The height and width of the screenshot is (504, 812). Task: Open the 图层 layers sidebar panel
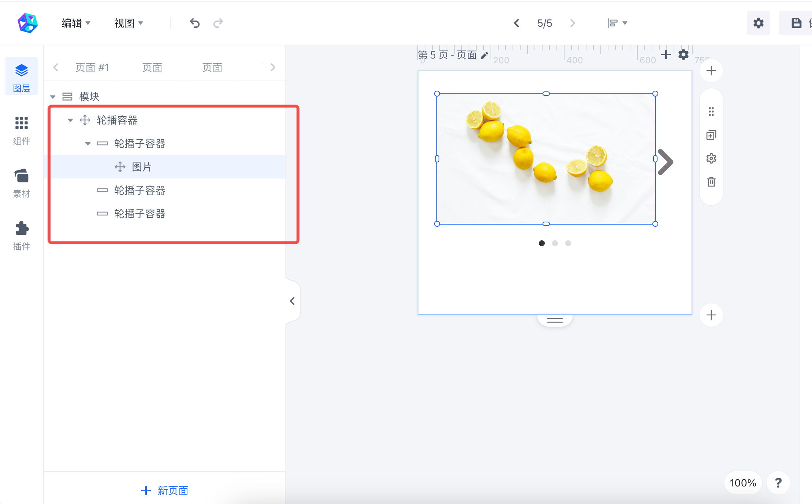pos(22,76)
